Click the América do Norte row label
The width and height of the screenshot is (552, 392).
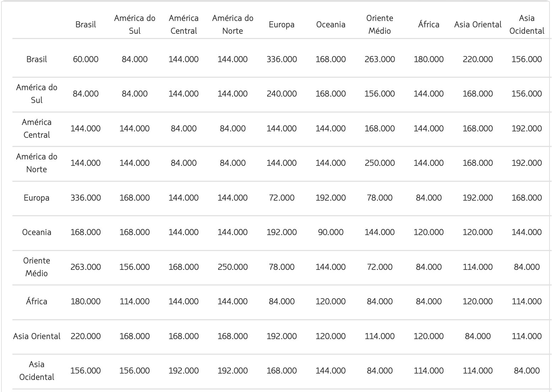pyautogui.click(x=37, y=163)
